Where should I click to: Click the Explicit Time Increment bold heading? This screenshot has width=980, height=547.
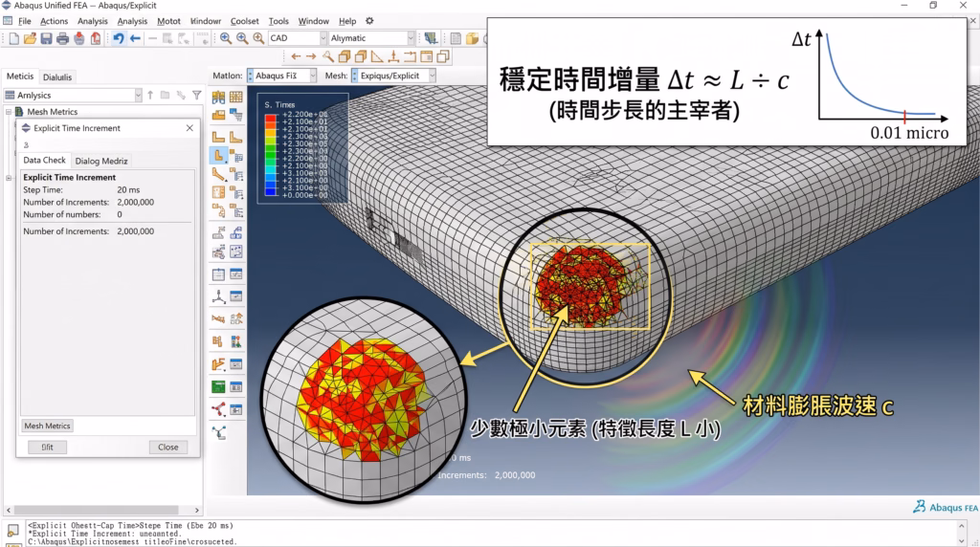(x=69, y=177)
